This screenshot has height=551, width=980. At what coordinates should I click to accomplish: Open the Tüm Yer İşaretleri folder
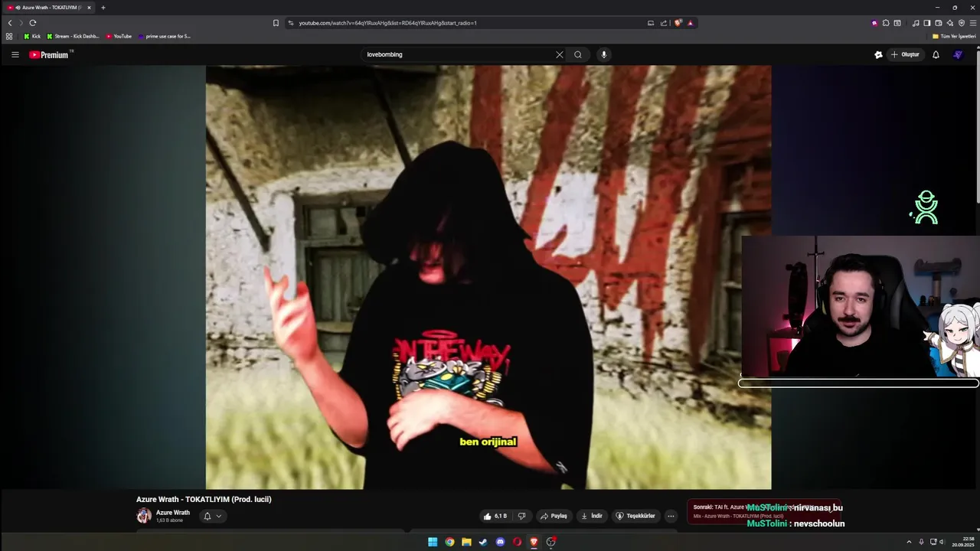[954, 36]
